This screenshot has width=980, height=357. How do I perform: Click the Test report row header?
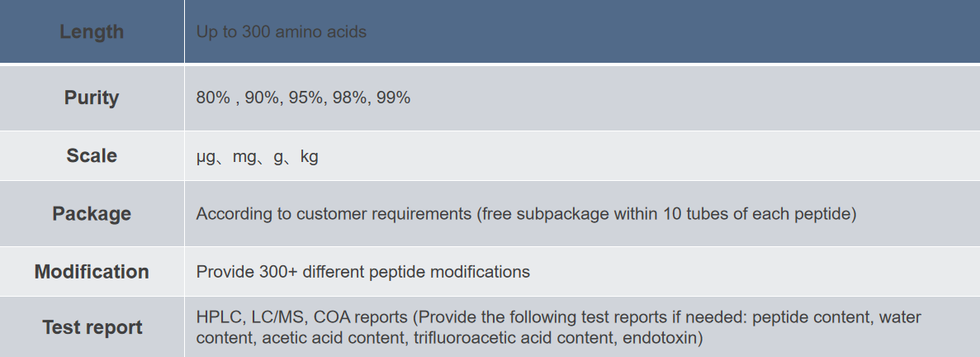(x=92, y=327)
